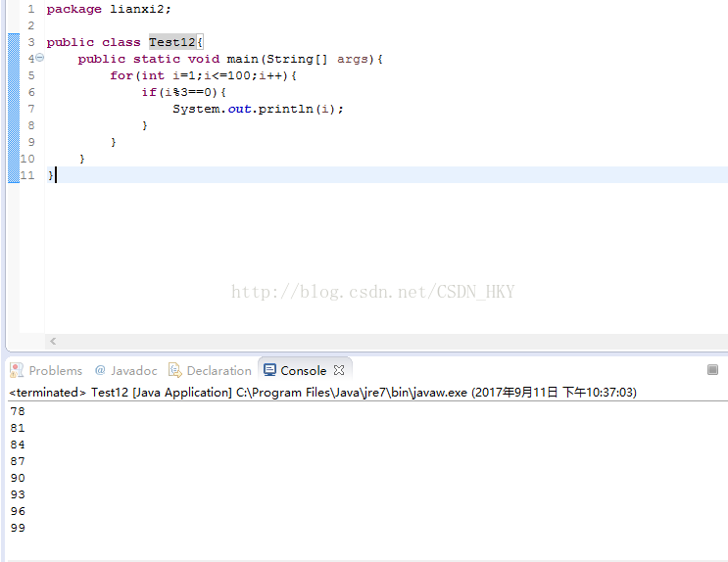Screen dimensions: 728x562
Task: Click the Console monitor icon
Action: [x=269, y=369]
